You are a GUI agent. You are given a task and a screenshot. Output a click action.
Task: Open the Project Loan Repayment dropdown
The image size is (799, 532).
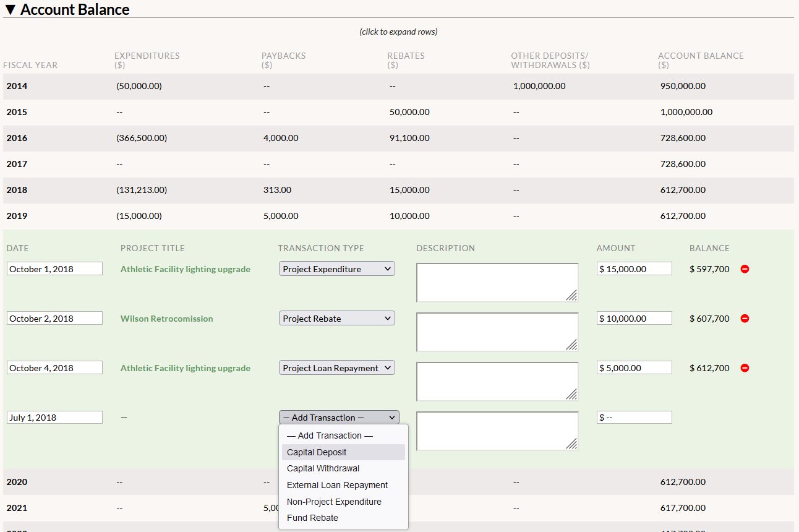(x=337, y=368)
